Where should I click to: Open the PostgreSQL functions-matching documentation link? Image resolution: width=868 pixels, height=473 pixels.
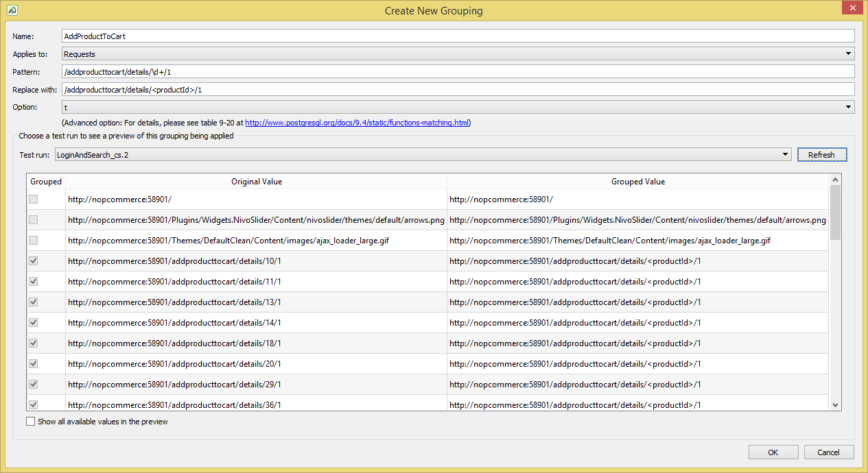357,123
